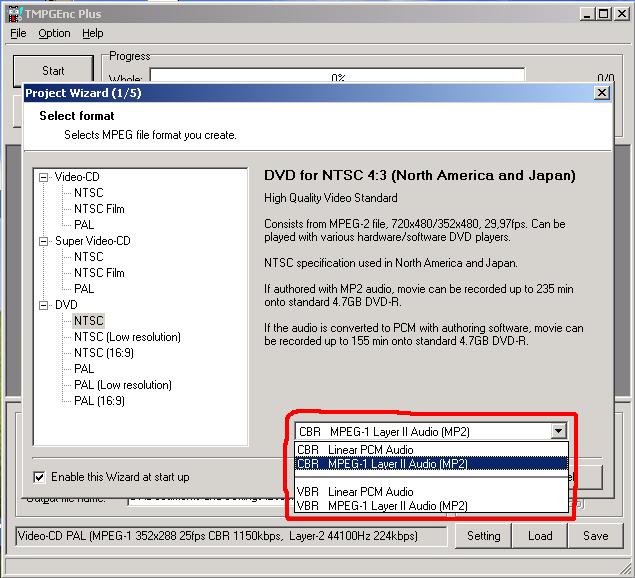Close the Project Wizard dialog
The height and width of the screenshot is (578, 635).
pyautogui.click(x=602, y=93)
